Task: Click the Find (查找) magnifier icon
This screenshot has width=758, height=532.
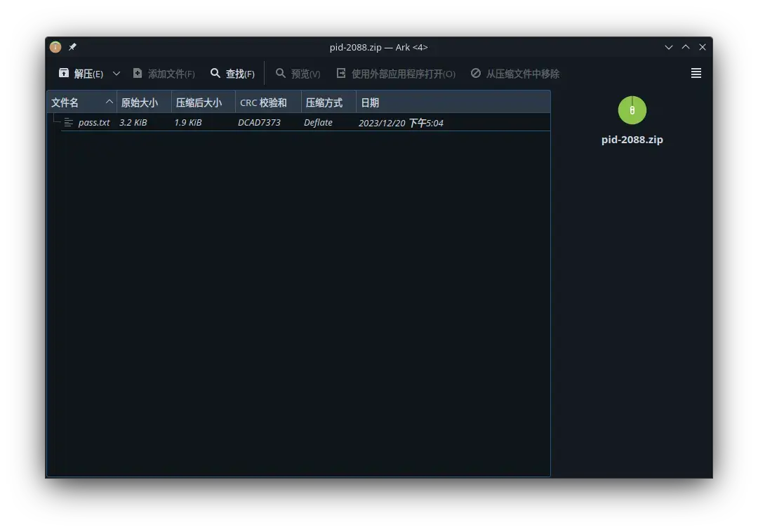Action: [x=215, y=73]
